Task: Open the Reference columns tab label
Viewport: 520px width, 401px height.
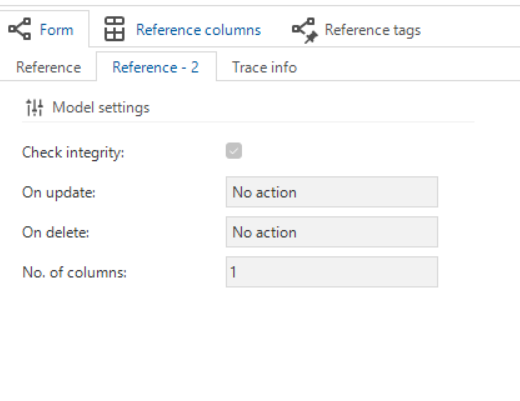Action: coord(198,30)
